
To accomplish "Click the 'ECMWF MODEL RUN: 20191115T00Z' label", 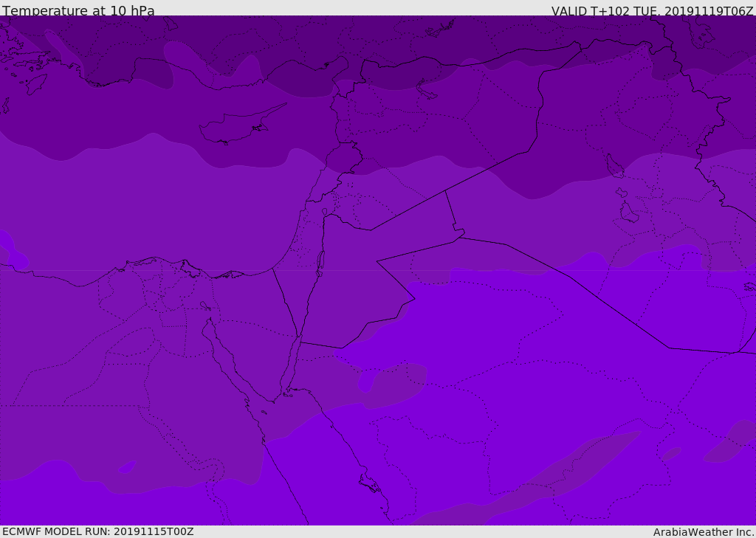I will coord(98,531).
